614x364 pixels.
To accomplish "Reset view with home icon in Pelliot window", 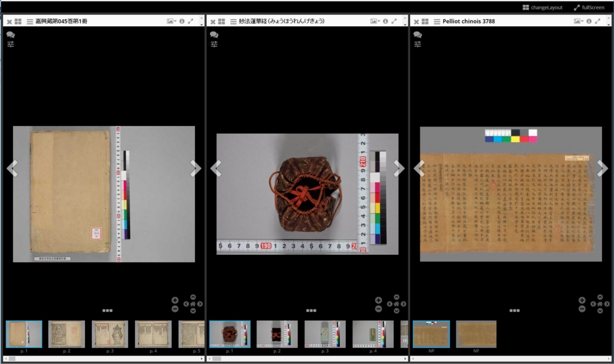I will coord(600,304).
